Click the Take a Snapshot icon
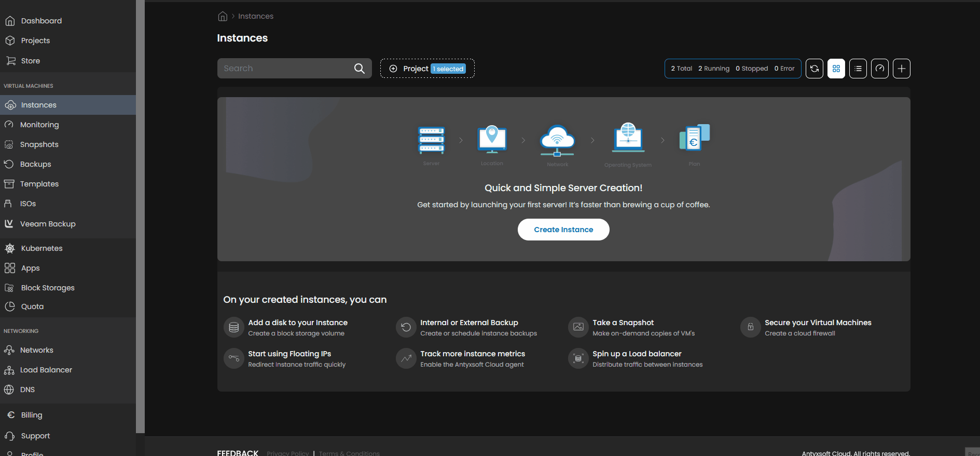Viewport: 980px width, 456px height. tap(578, 327)
